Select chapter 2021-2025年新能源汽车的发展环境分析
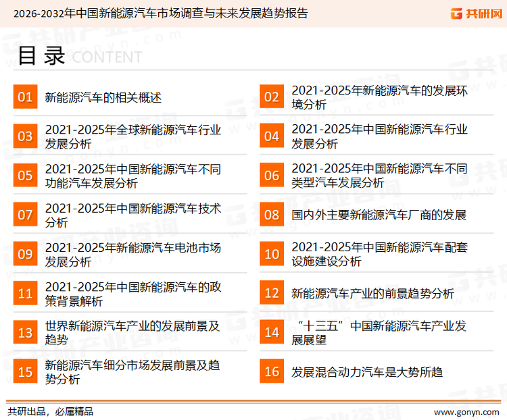 [379, 97]
